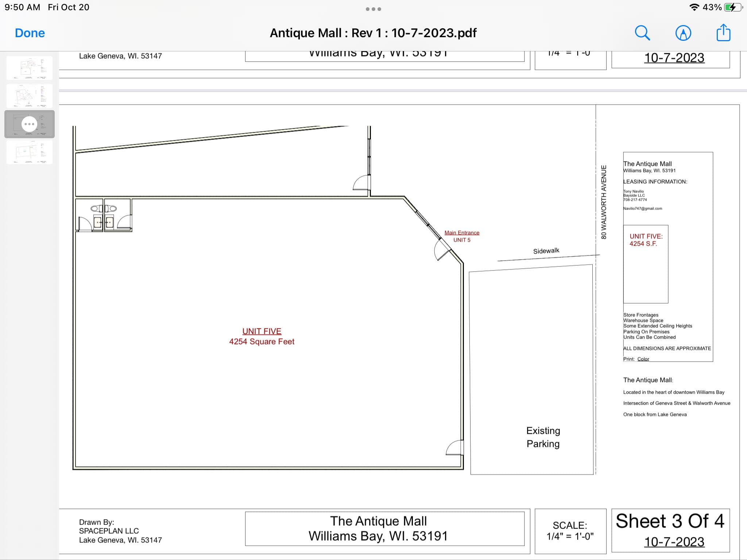Tap '4254 Square Feet' text
The width and height of the screenshot is (747, 560).
click(x=262, y=342)
